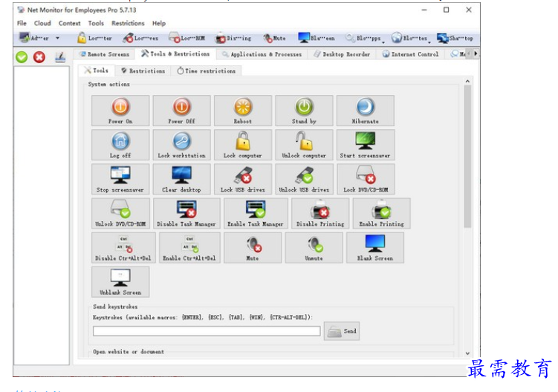The height and width of the screenshot is (392, 558).
Task: Click Enable Printing button
Action: tap(381, 213)
